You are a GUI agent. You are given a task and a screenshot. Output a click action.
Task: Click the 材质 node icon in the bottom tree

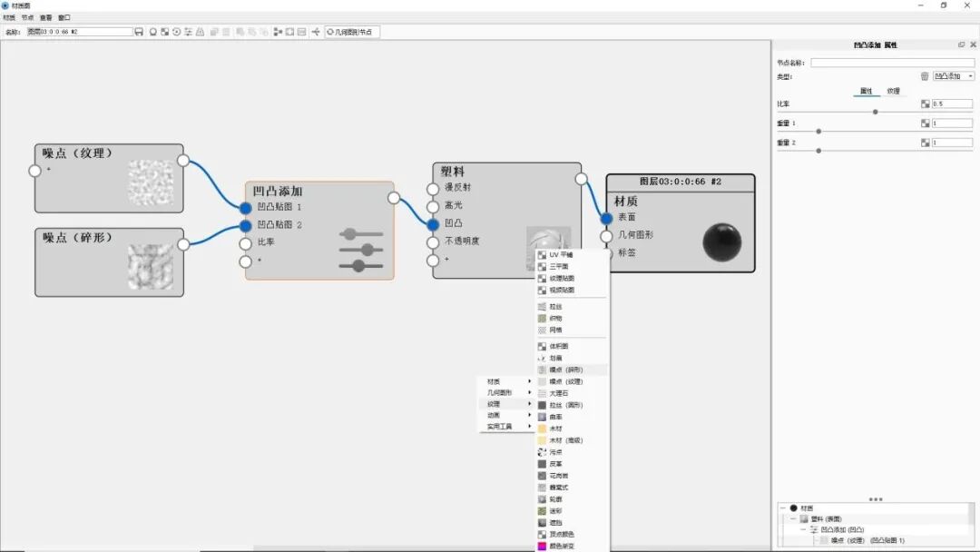point(793,508)
